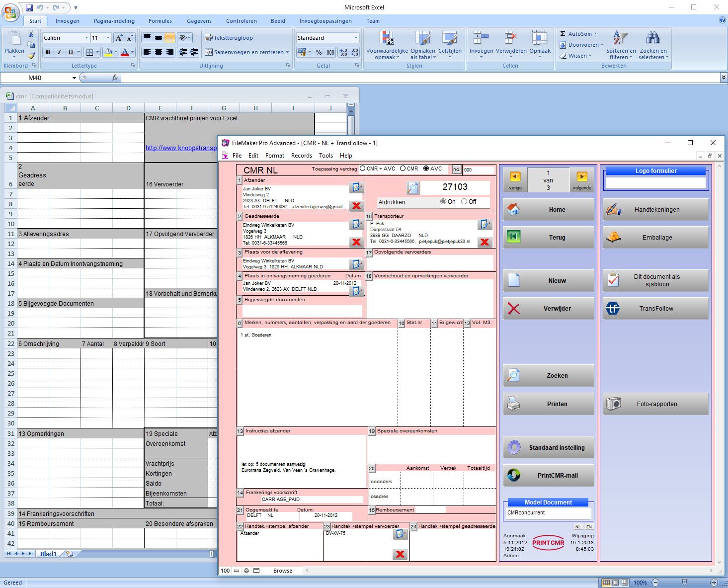This screenshot has height=588, width=728.
Task: Open the Formules ribbon tab
Action: (160, 21)
